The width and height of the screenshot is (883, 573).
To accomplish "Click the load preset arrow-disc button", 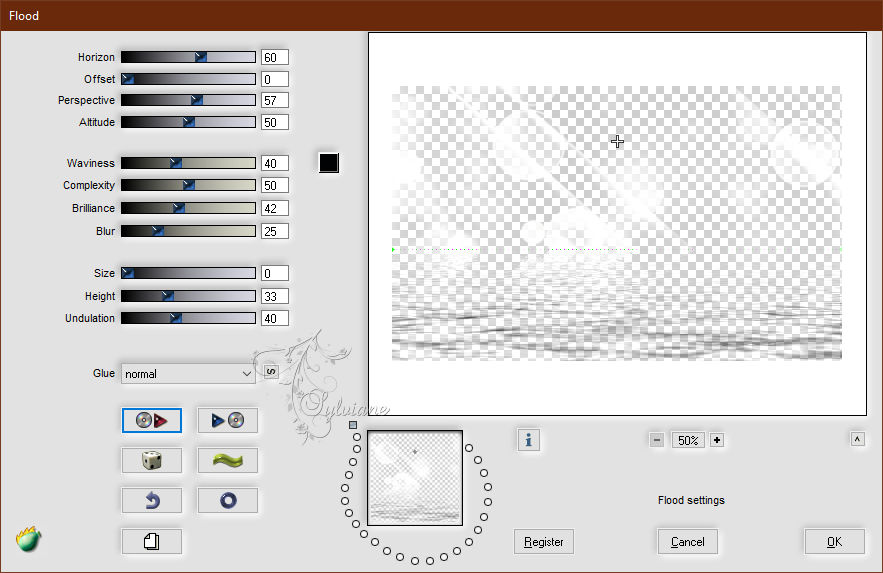I will click(228, 420).
